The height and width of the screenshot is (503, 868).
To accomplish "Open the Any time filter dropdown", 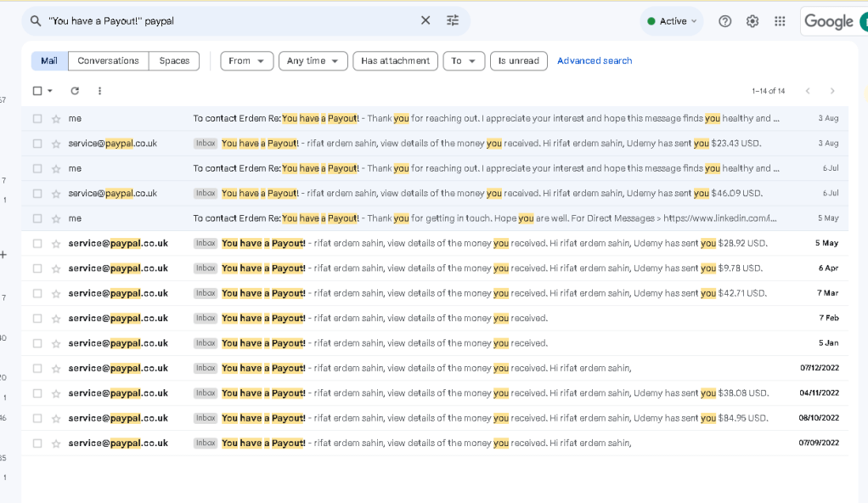I will pyautogui.click(x=313, y=61).
